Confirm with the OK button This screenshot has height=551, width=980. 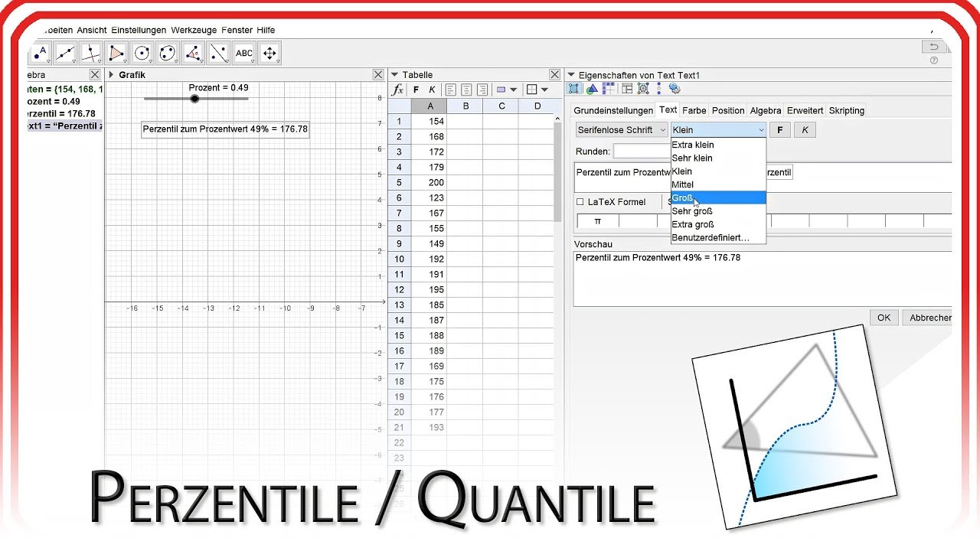click(884, 318)
